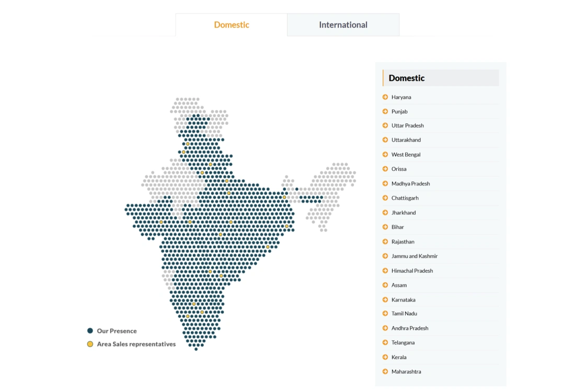Click the arrow icon beside Kerala
Viewport: 575px width, 392px height.
click(385, 357)
